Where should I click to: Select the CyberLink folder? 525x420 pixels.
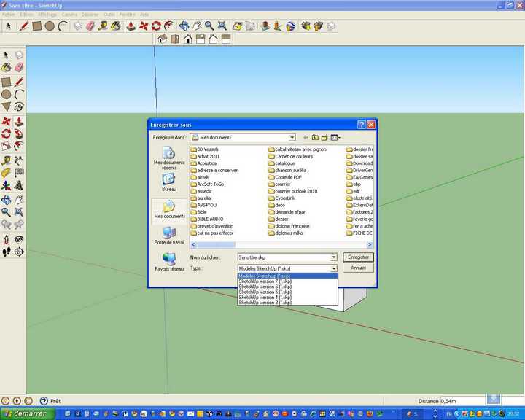(x=281, y=198)
